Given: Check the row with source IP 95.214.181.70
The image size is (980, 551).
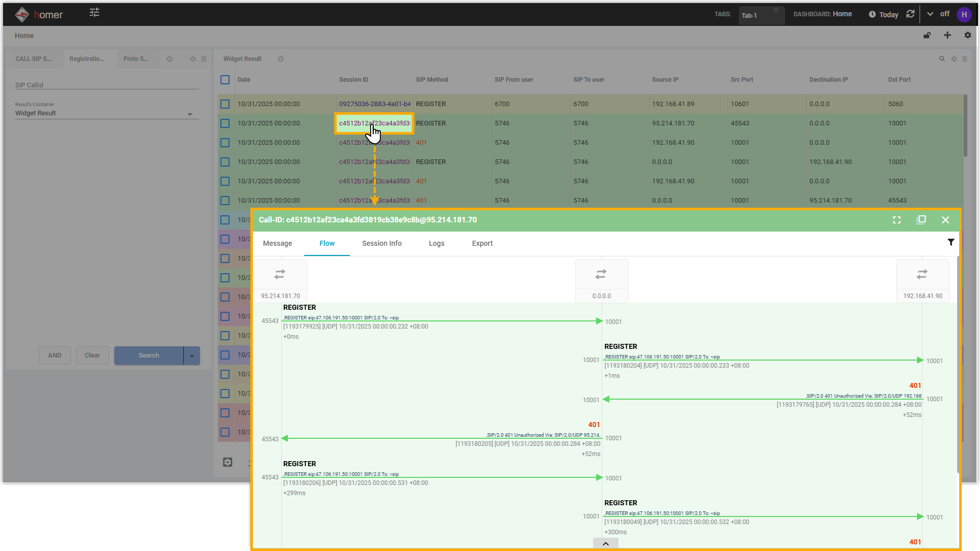Looking at the screenshot, I should pos(225,123).
